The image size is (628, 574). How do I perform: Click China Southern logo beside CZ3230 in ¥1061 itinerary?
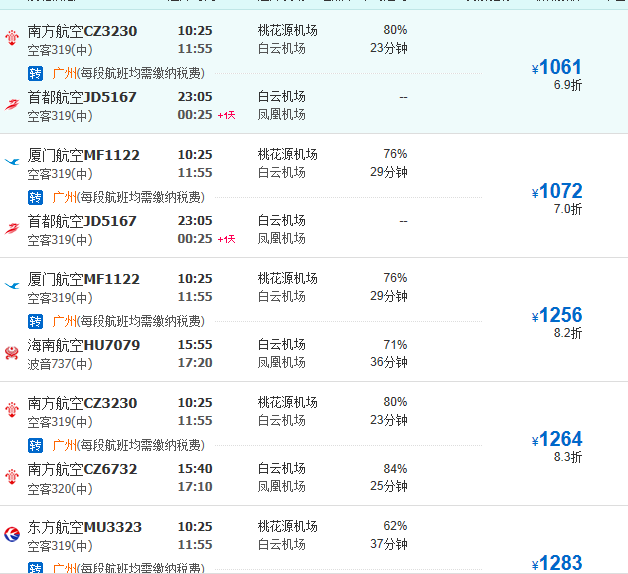[x=12, y=37]
